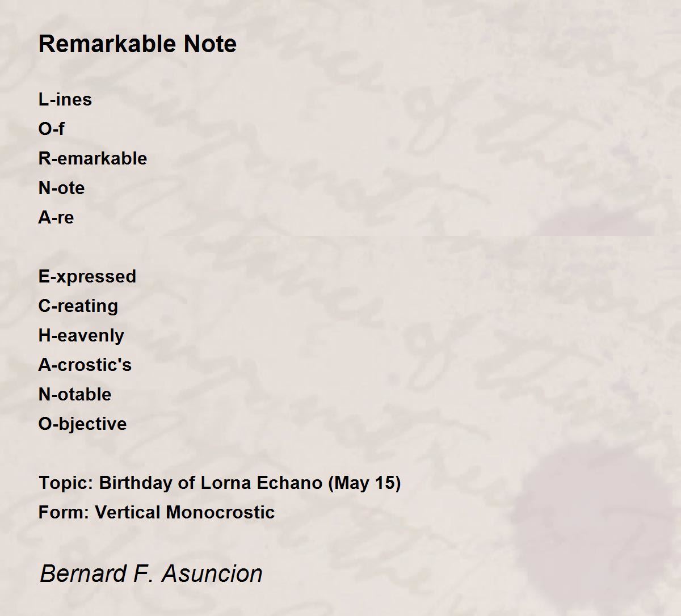Click the O-bjective line

(x=83, y=424)
